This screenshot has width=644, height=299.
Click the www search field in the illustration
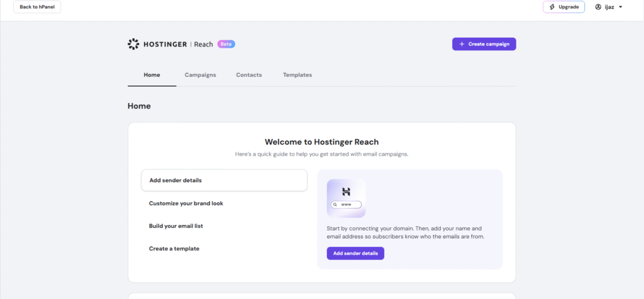[347, 204]
